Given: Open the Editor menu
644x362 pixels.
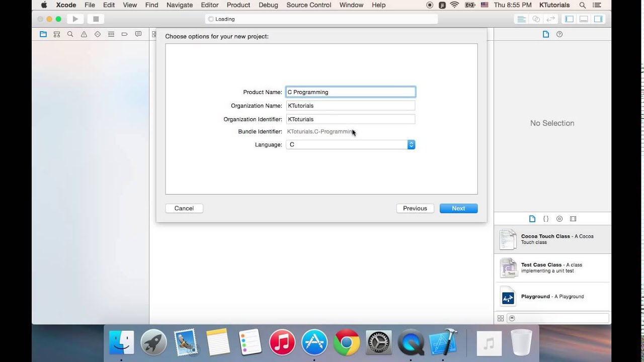Looking at the screenshot, I should (x=210, y=5).
